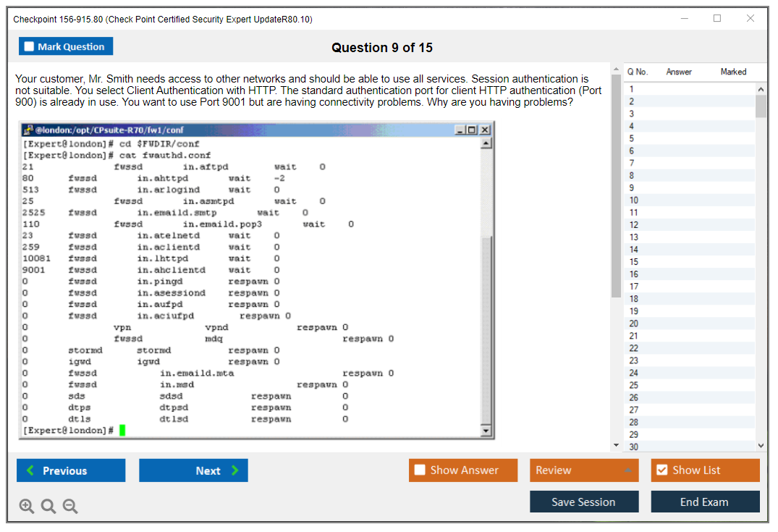Click the right chevron on Next

tap(235, 470)
